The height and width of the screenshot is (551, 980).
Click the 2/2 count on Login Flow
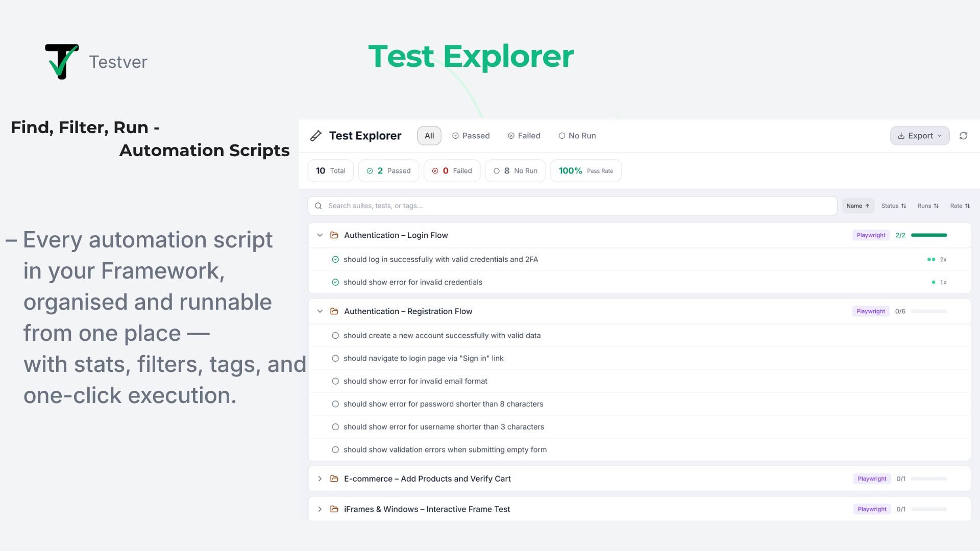tap(900, 235)
